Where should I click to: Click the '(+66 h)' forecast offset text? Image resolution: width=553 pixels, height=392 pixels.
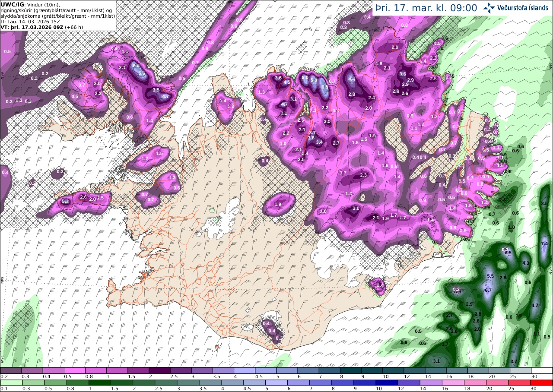click(73, 27)
